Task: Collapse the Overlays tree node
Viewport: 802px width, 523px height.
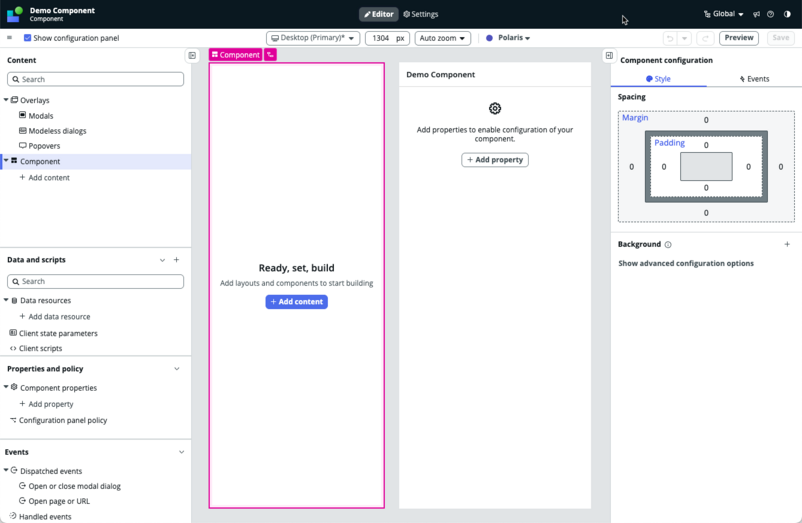Action: click(x=6, y=100)
